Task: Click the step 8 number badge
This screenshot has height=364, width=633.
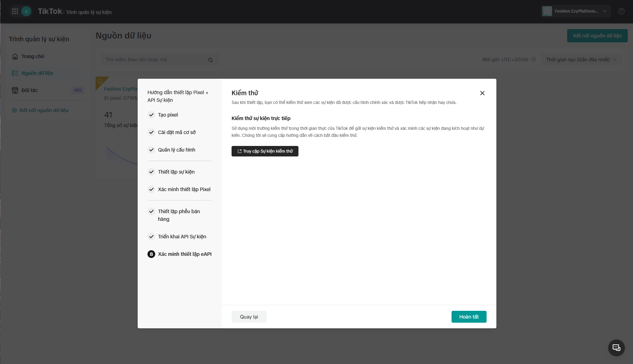Action: pos(151,254)
